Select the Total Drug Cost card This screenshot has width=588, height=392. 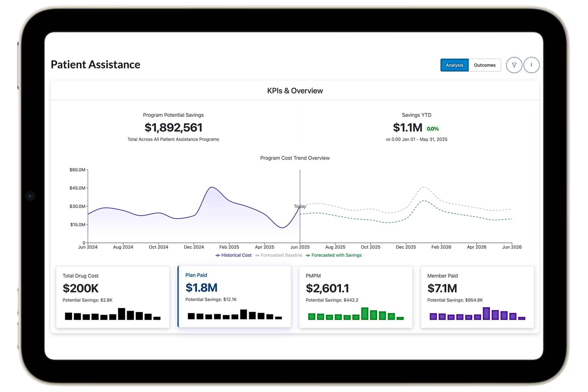(x=113, y=297)
